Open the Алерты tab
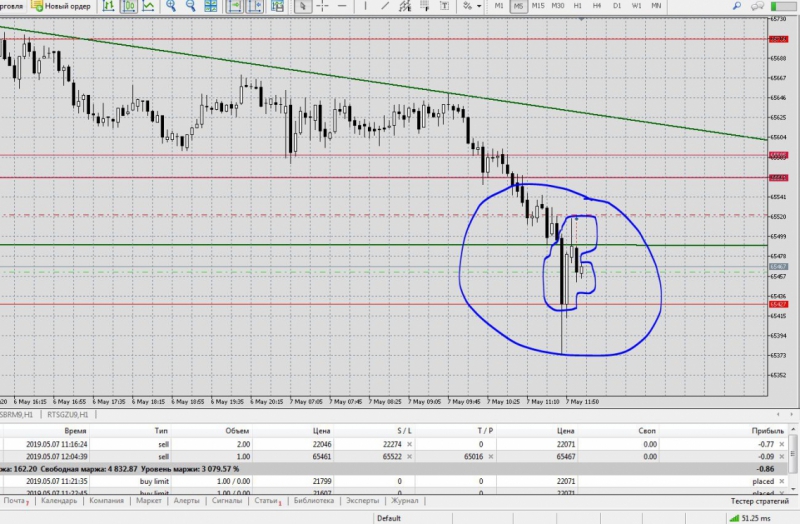Screen dimensions: 800x524 [186, 501]
